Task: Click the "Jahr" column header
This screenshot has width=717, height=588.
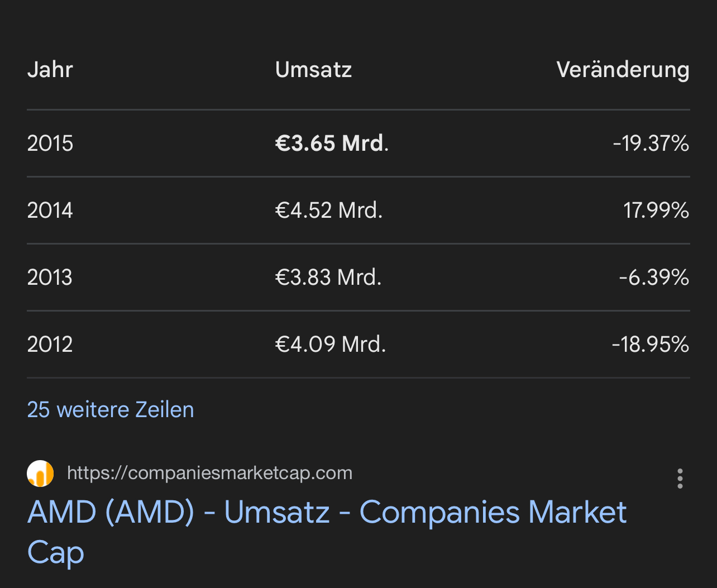Action: point(50,70)
